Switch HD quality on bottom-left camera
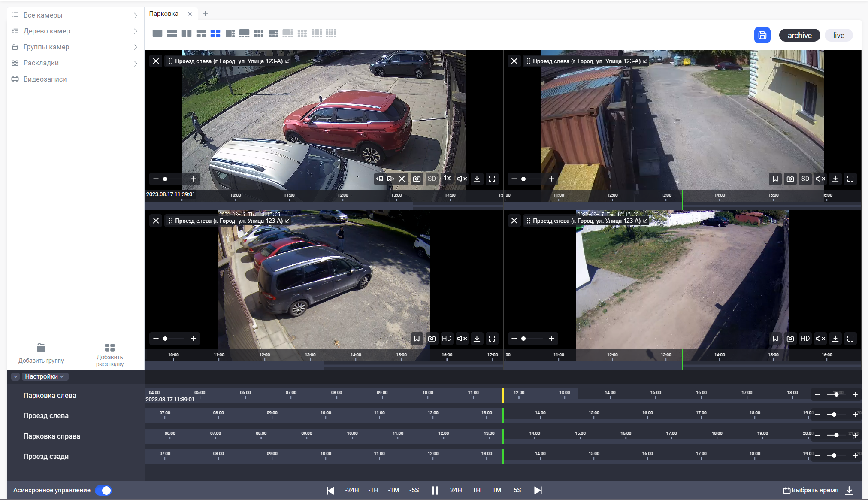This screenshot has width=868, height=500. (447, 339)
